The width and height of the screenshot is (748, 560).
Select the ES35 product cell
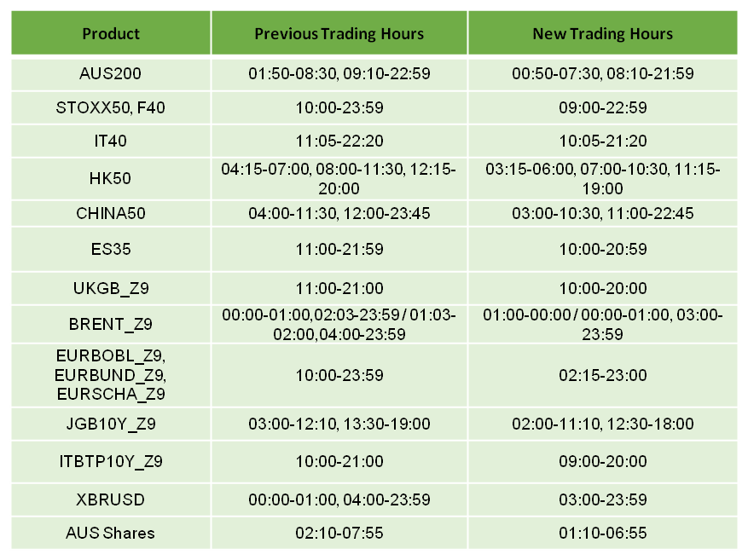(111, 249)
